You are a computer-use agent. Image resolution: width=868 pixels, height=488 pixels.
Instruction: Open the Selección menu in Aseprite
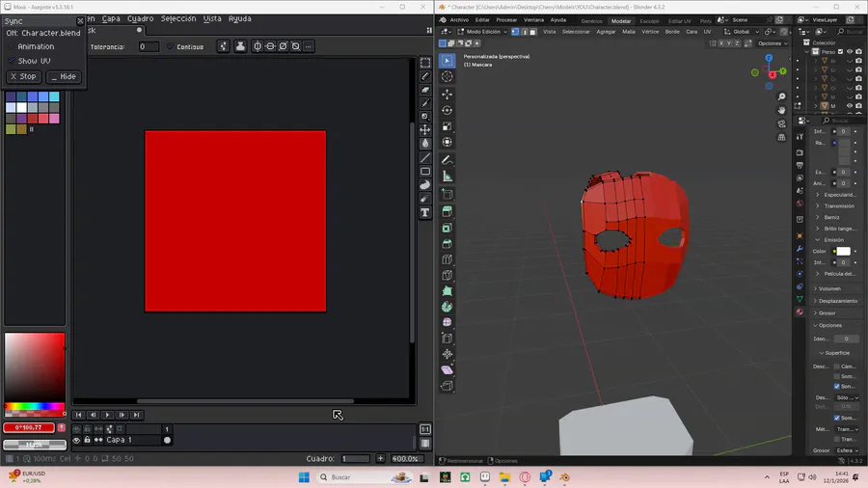[x=177, y=18]
